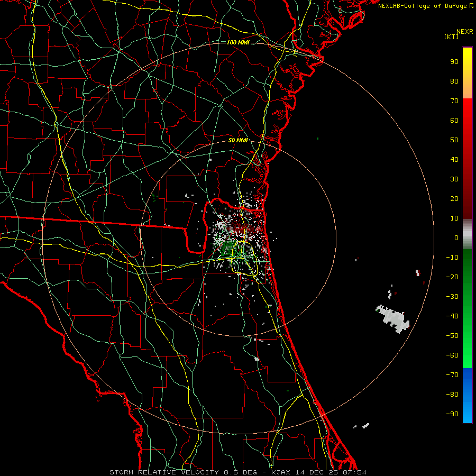The width and height of the screenshot is (476, 476).
Task: Click the NEXLAB-College of DuPage title text
Action: pos(426,6)
